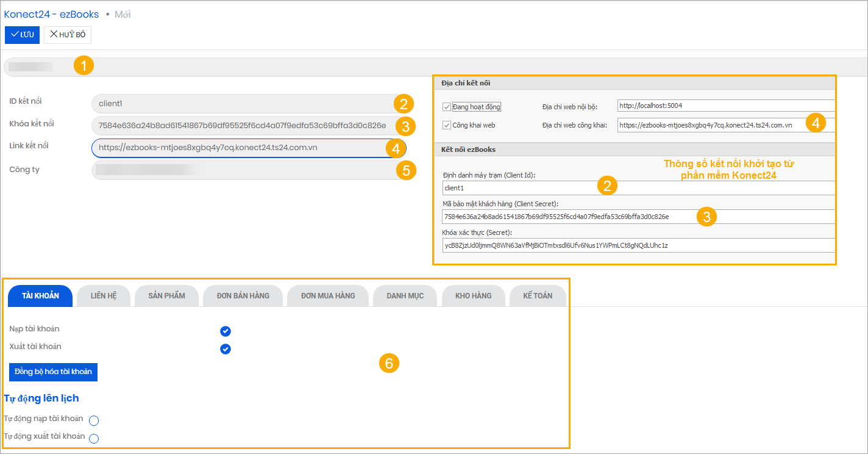Switch to the ĐƠN MUA HÀNG tab
This screenshot has width=868, height=454.
328,296
